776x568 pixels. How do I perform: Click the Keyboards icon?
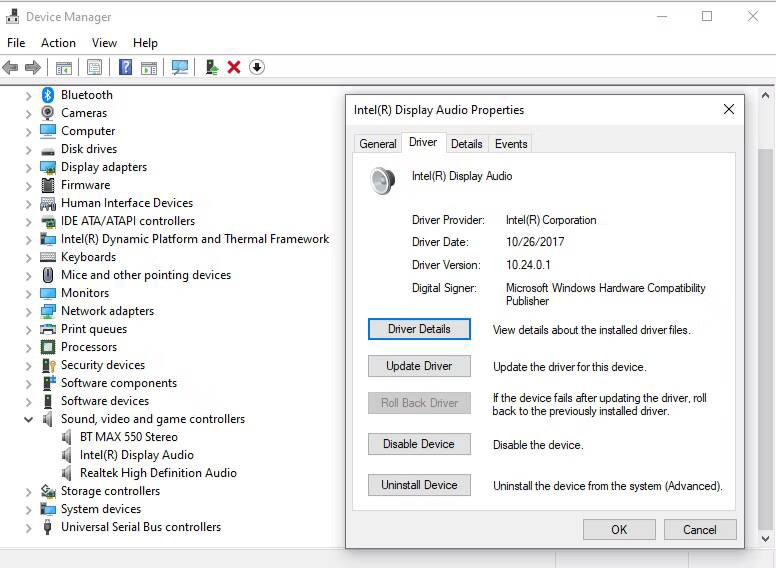[x=48, y=257]
